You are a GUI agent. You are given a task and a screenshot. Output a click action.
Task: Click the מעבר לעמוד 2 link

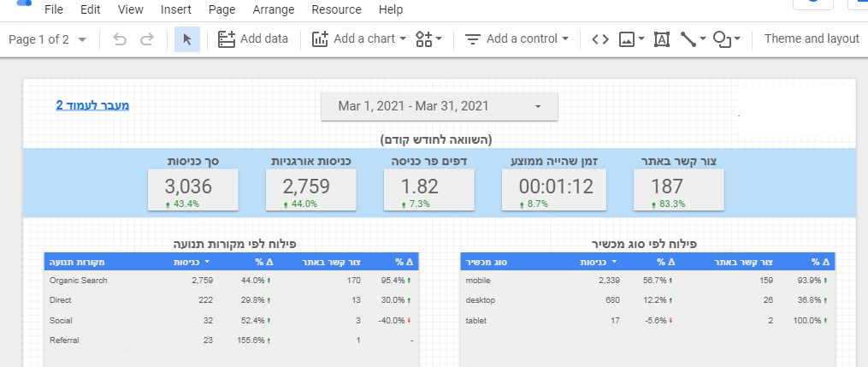[92, 105]
